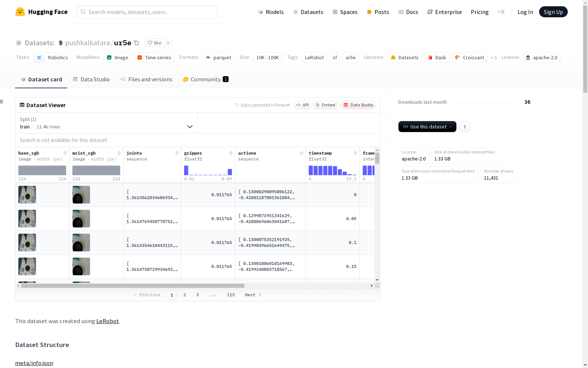Click the apache-2.0 license tag

tap(542, 57)
